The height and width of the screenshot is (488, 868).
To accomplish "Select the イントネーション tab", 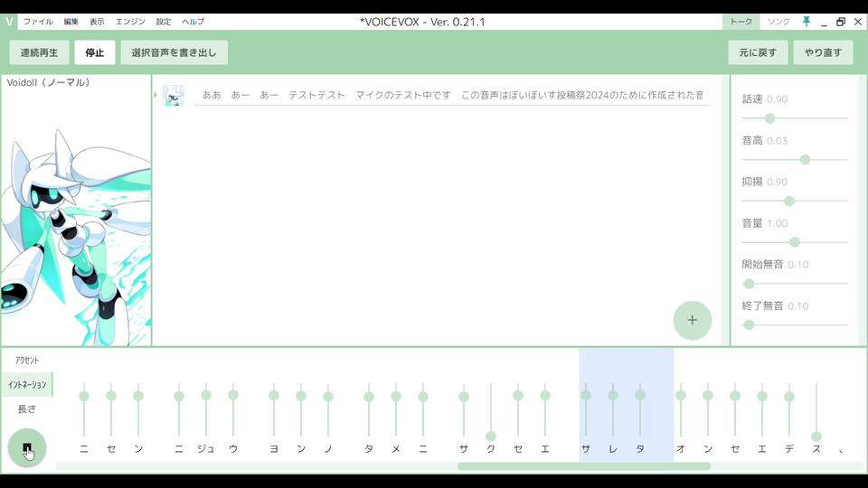I will [x=27, y=385].
